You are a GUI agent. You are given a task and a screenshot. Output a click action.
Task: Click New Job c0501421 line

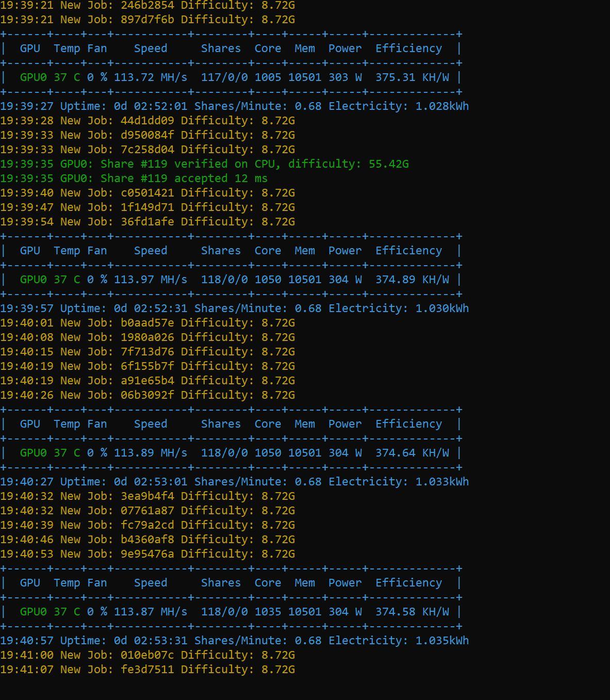[147, 193]
